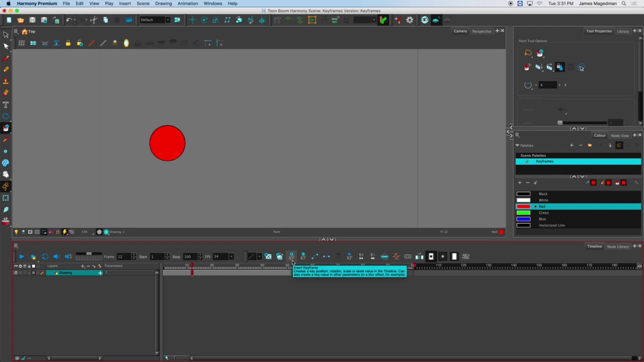Click the Frame number input field

(123, 257)
